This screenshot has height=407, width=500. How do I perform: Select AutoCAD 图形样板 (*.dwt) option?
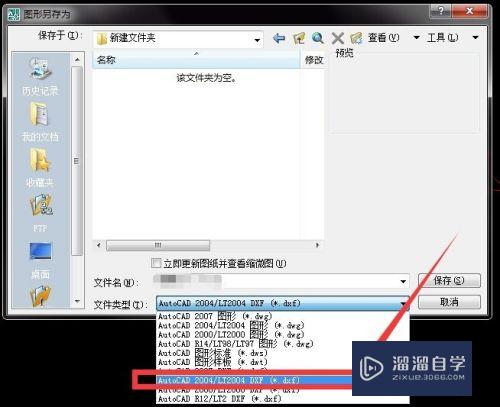point(255,362)
